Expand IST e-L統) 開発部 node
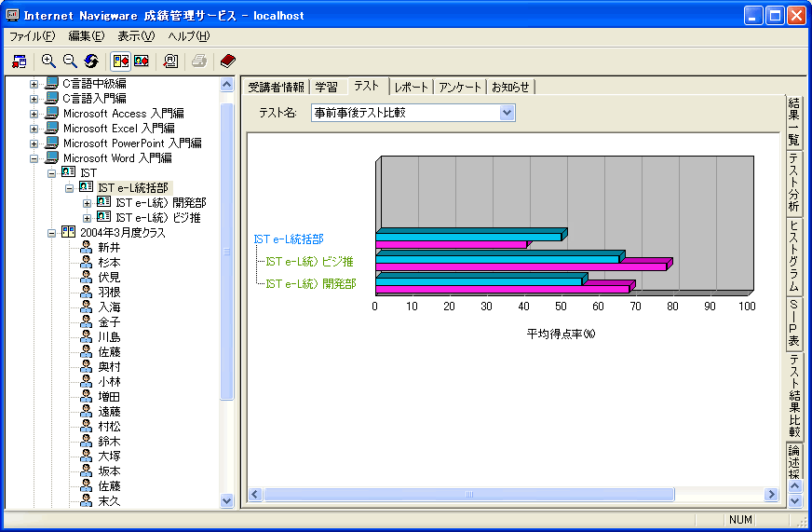The image size is (812, 532). (x=87, y=204)
